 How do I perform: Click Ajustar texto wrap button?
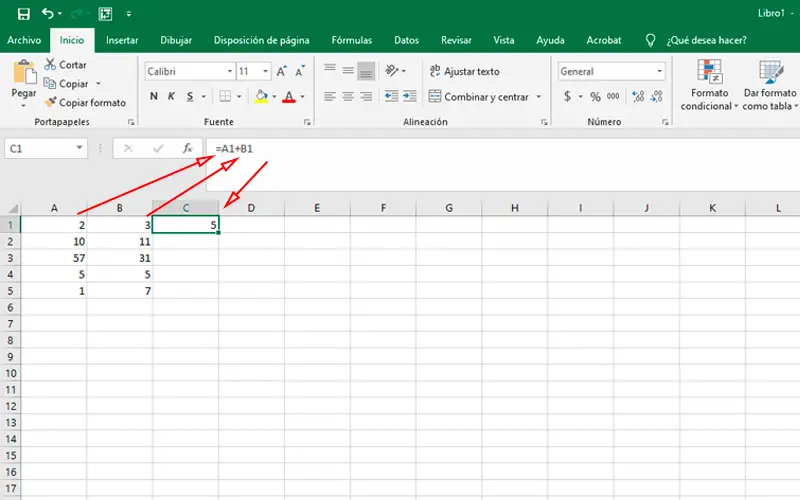pyautogui.click(x=464, y=71)
